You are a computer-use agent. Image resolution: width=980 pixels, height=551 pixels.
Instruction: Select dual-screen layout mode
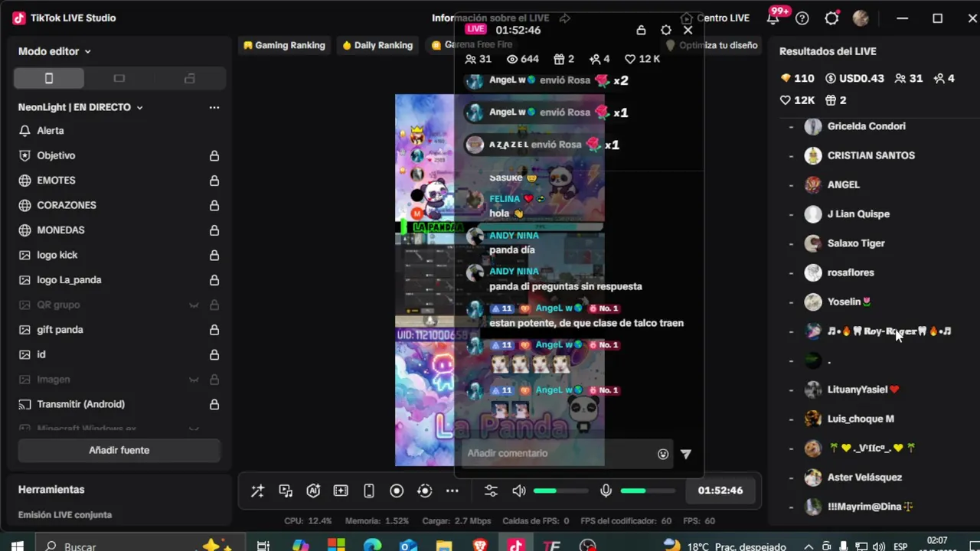(190, 78)
